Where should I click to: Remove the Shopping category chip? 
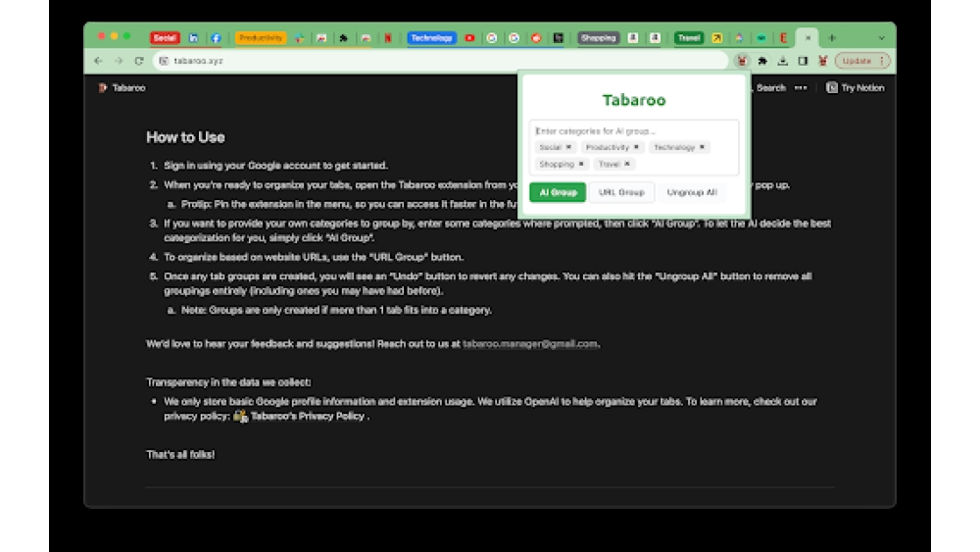coord(581,164)
